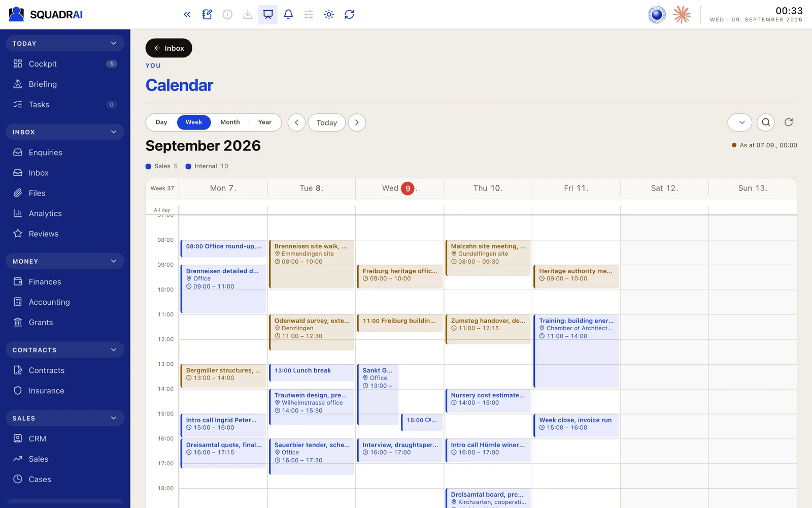Open Grants in sidebar
The image size is (812, 508).
point(65,323)
